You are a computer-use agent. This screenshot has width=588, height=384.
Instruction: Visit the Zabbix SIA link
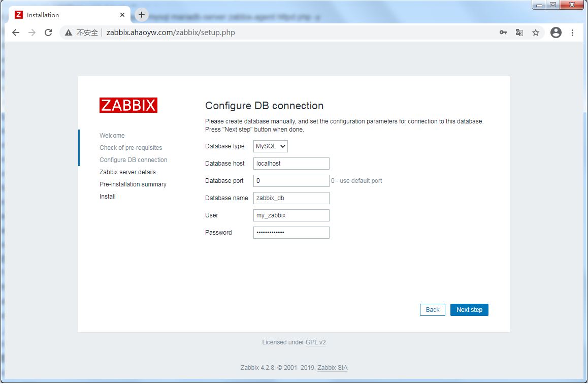click(332, 368)
